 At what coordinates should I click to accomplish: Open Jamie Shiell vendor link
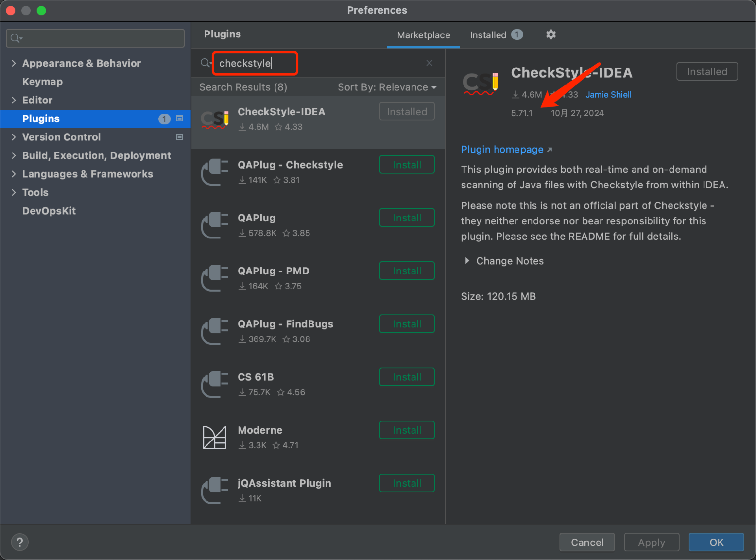click(608, 94)
